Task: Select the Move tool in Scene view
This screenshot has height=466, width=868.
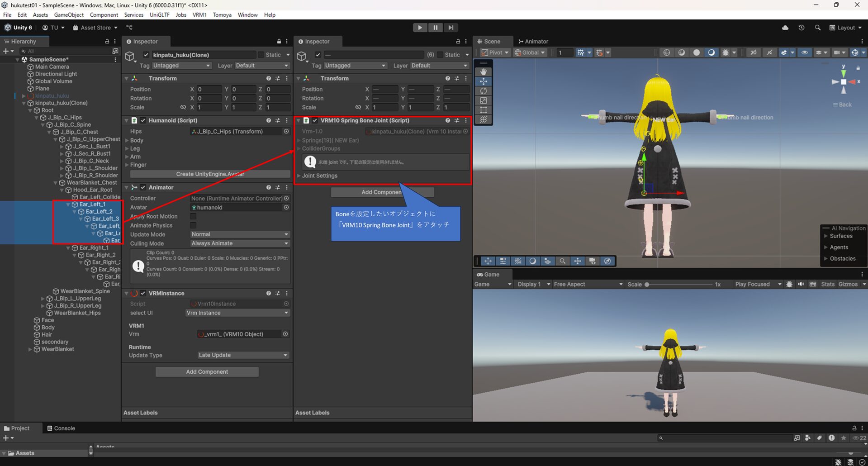Action: coord(484,81)
